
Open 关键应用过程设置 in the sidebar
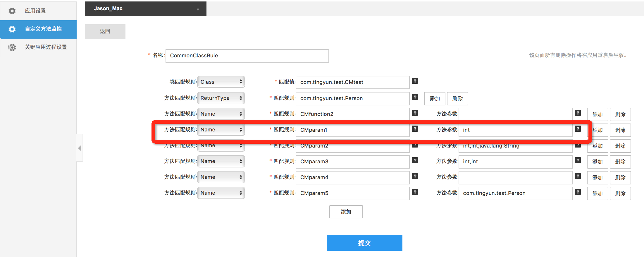tap(46, 47)
